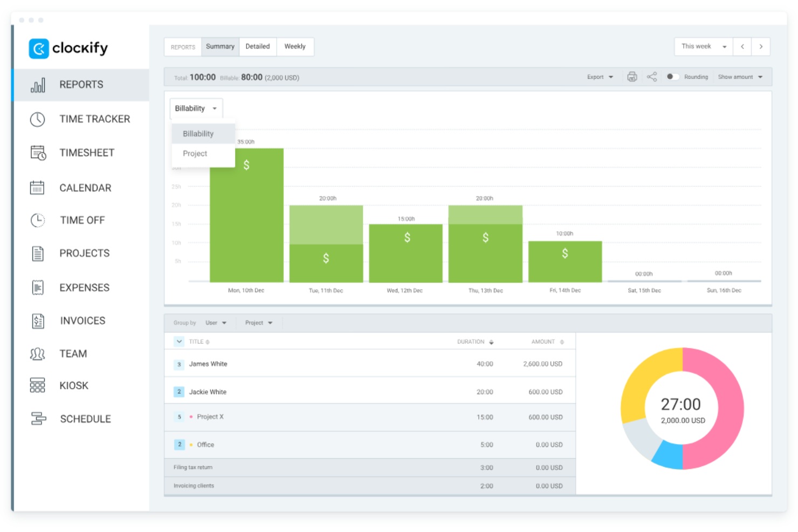Viewport: 798px width, 532px height.
Task: Change Group by from User dropdown
Action: [215, 322]
